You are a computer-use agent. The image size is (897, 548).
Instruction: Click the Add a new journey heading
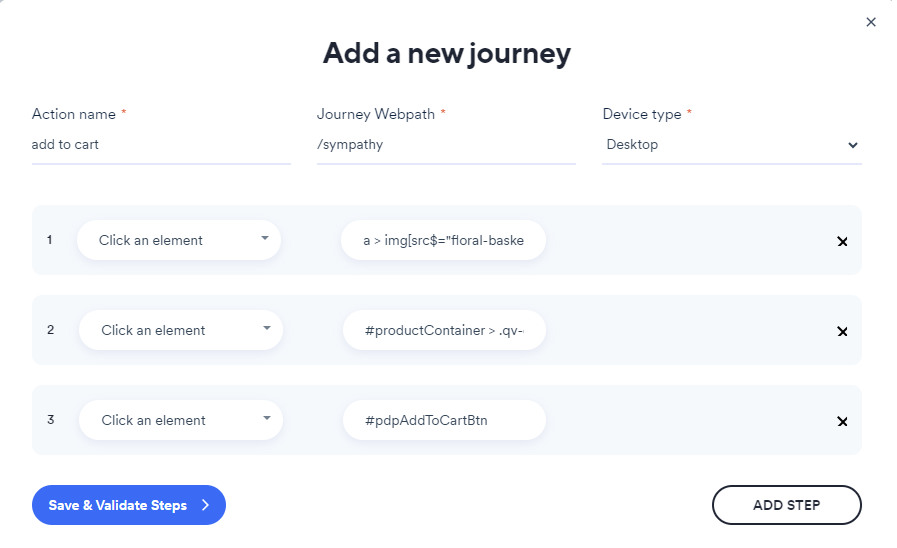click(x=447, y=53)
